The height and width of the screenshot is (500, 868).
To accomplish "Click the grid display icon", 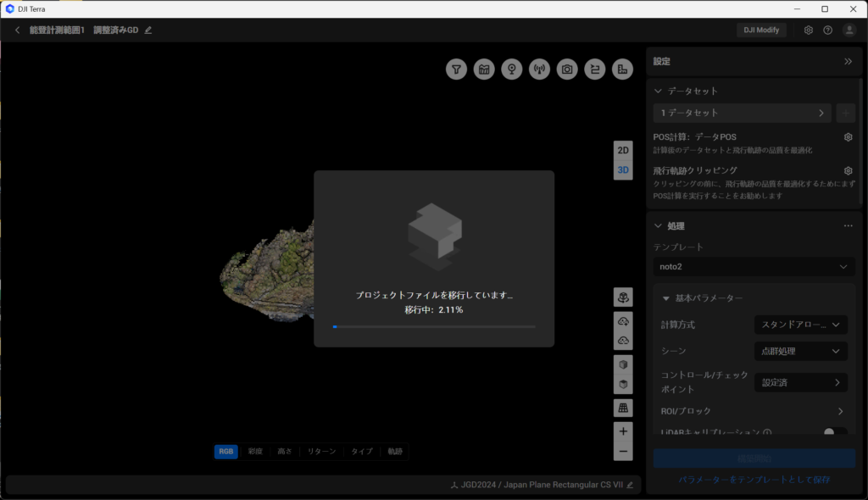I will point(623,408).
